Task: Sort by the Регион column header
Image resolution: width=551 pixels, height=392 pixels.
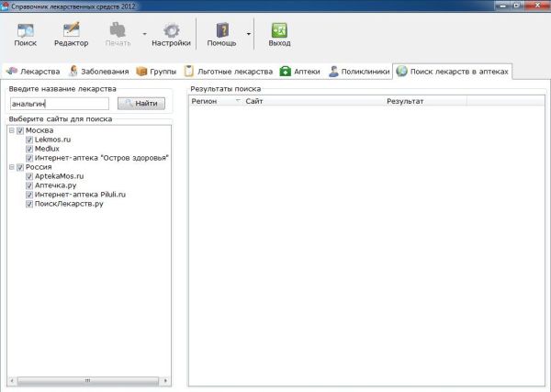Action: 216,101
